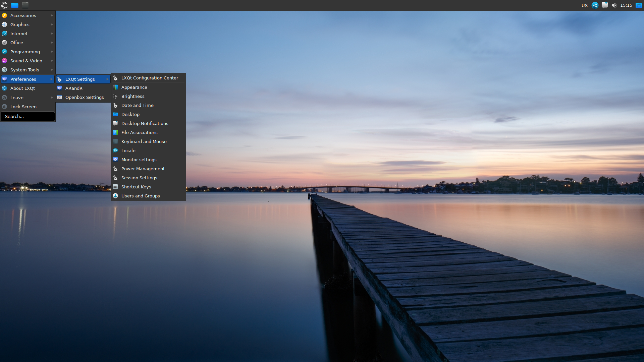Launch the terminal icon in top panel
Screen dimensions: 644x362
tap(25, 5)
